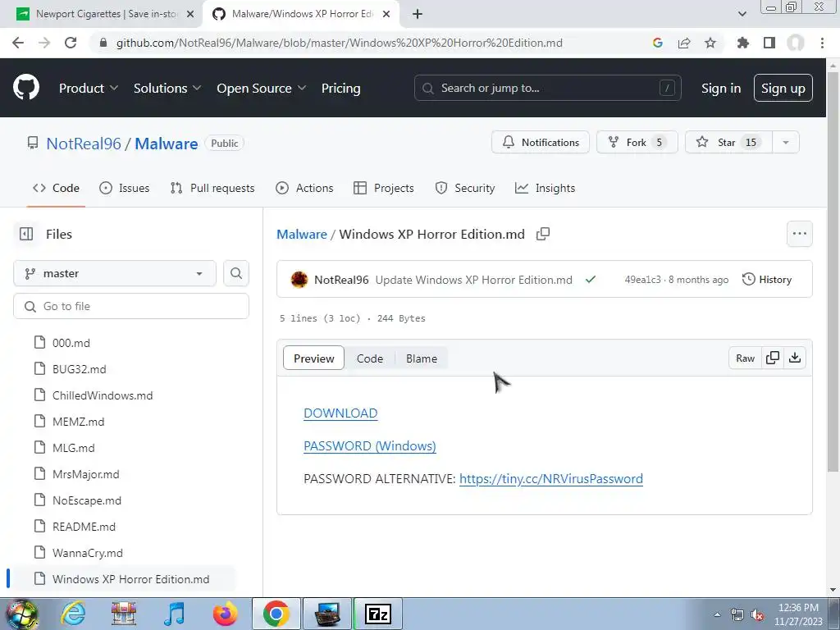Copy the file path icon next to filename
840x630 pixels.
pos(543,234)
